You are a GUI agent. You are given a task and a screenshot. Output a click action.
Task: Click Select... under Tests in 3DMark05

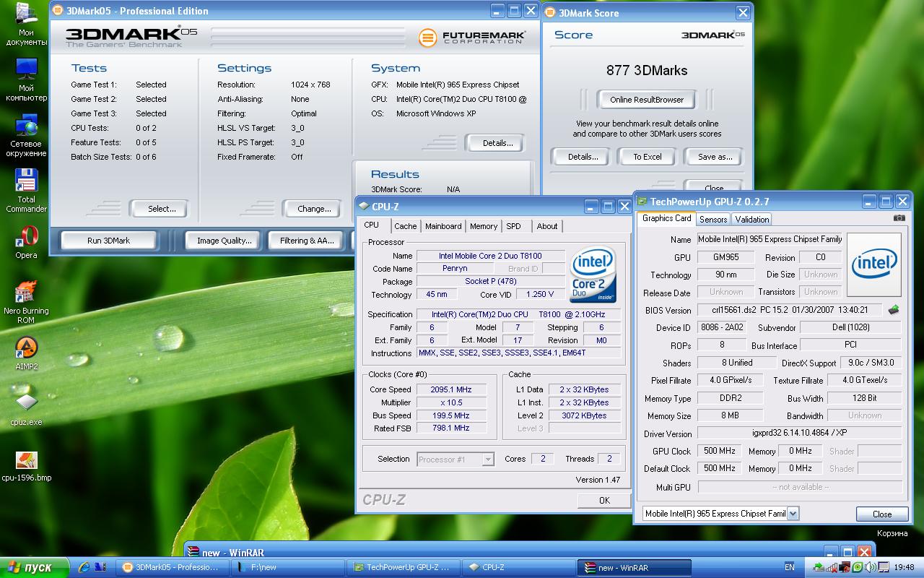click(162, 209)
